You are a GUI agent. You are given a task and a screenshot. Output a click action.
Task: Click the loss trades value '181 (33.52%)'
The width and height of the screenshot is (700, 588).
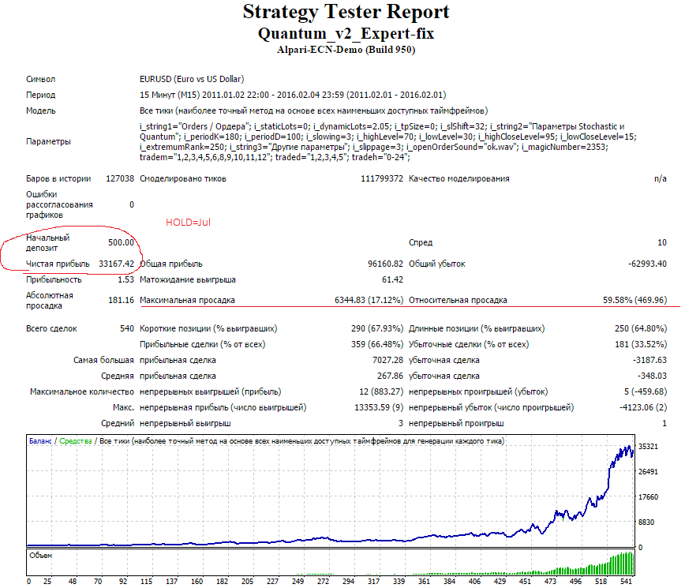click(x=641, y=344)
